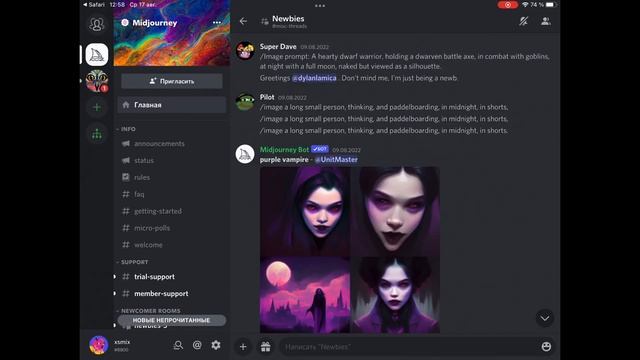Open Super Dave's username

pos(278,47)
